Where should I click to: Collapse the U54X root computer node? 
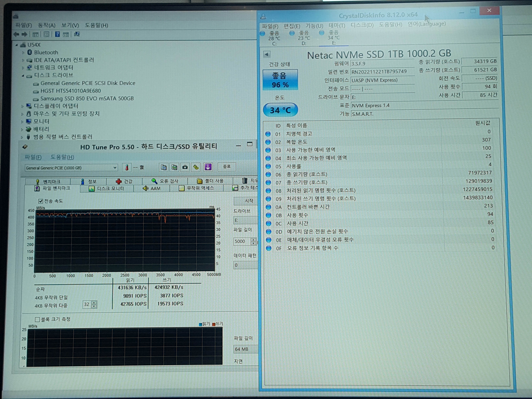[x=17, y=45]
